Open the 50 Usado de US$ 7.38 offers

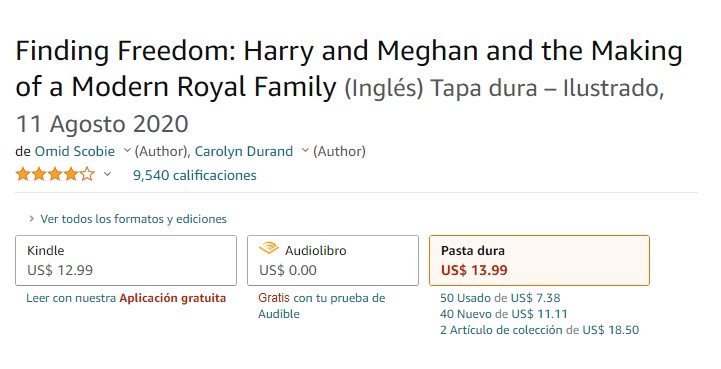[x=500, y=298]
